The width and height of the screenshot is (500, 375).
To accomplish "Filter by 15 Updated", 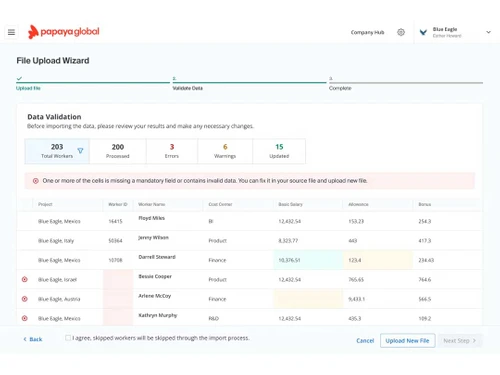I will (x=279, y=151).
